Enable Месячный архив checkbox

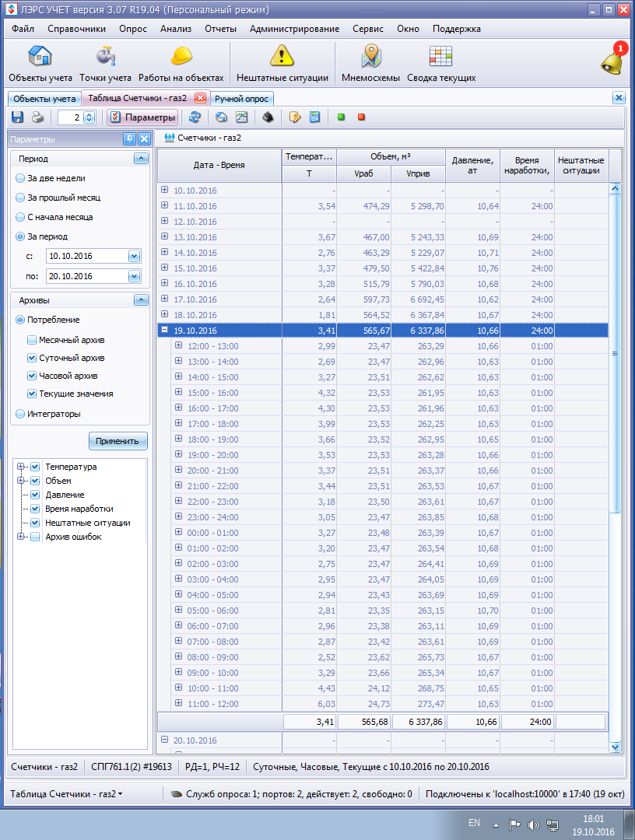pyautogui.click(x=32, y=340)
